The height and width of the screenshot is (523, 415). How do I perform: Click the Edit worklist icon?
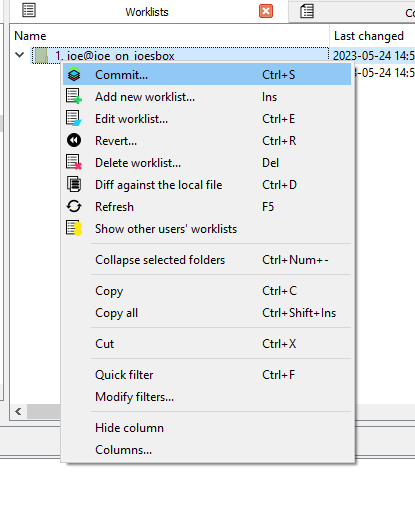pyautogui.click(x=74, y=118)
